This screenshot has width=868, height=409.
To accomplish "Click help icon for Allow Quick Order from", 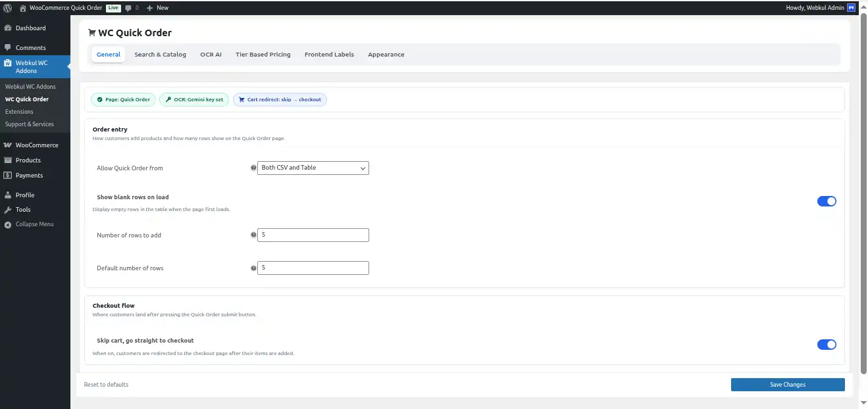I will pyautogui.click(x=253, y=168).
